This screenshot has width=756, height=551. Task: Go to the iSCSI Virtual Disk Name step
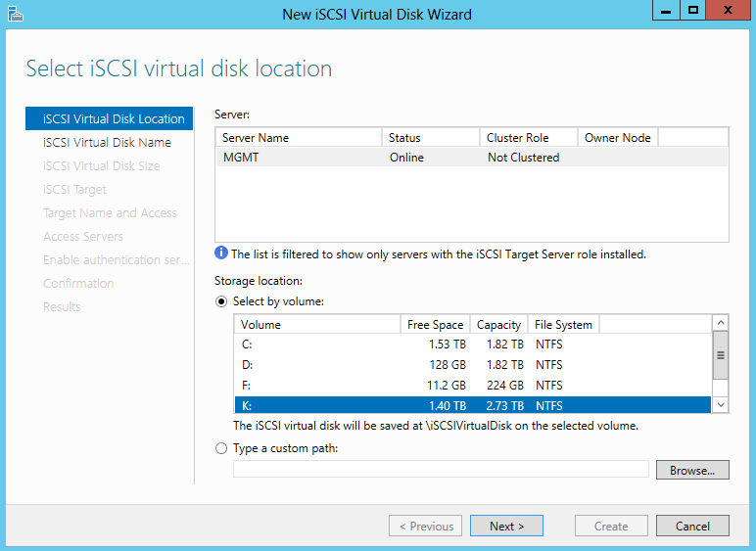[x=107, y=143]
